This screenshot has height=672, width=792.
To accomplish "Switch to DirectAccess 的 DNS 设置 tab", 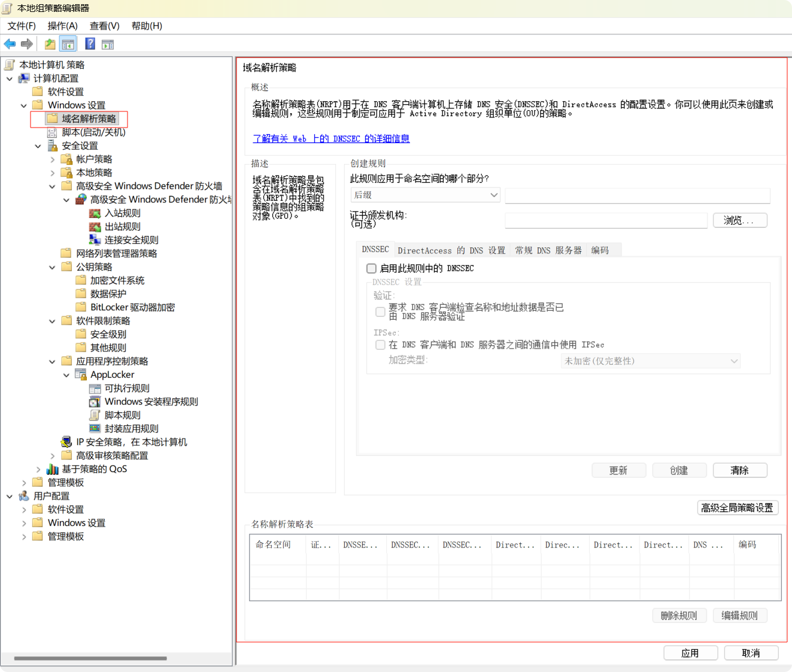I will coord(451,250).
